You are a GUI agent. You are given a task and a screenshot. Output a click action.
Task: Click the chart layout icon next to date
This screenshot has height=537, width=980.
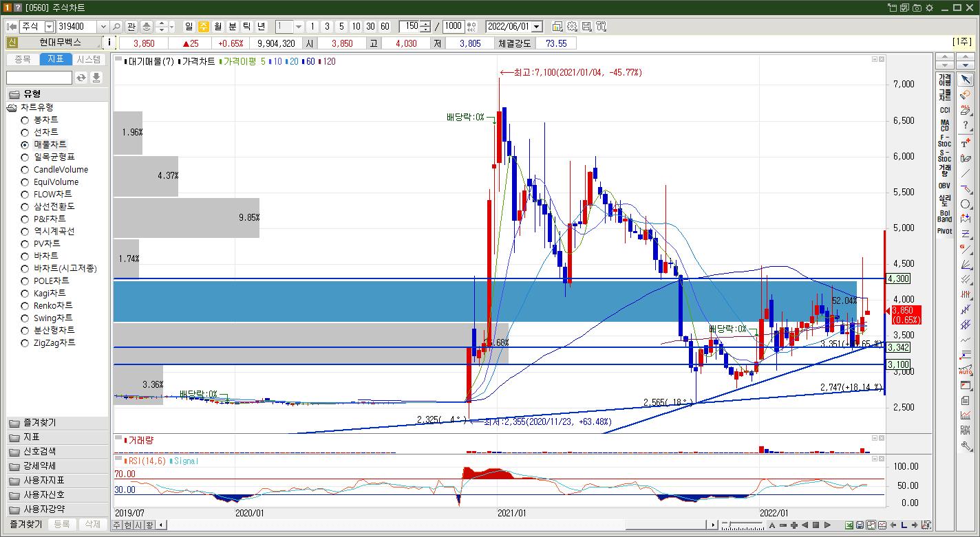pos(557,26)
